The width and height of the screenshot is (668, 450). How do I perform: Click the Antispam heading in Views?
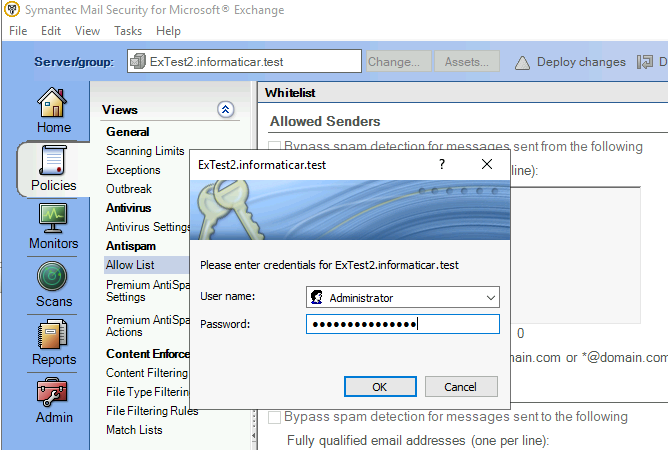click(x=131, y=246)
